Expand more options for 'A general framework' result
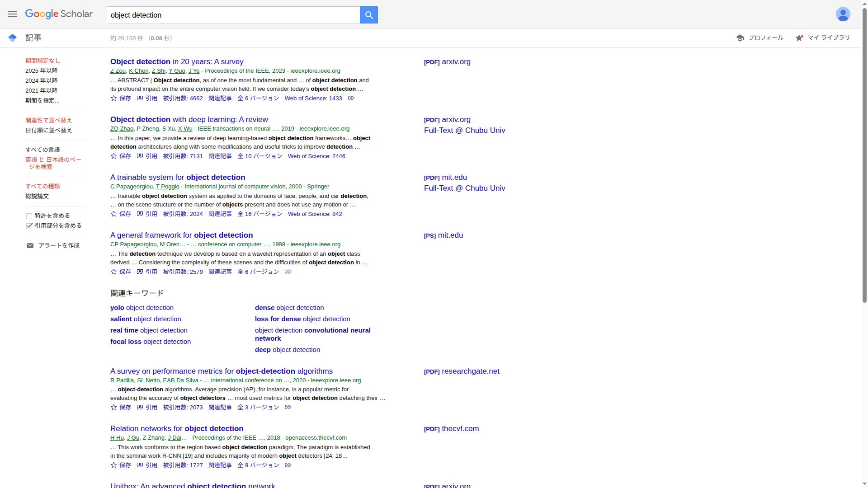The width and height of the screenshot is (868, 488). tap(288, 272)
